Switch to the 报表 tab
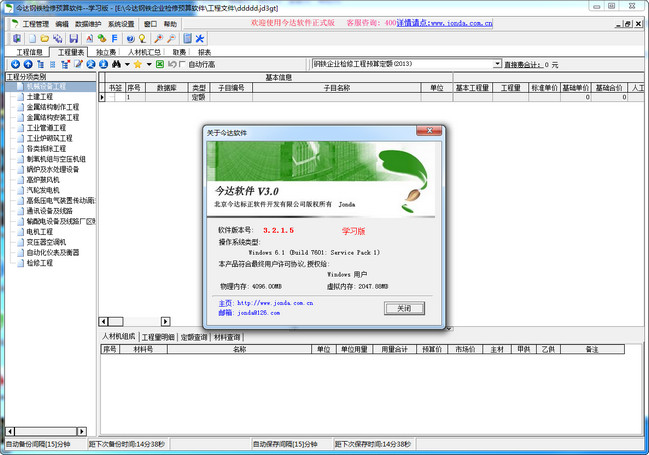This screenshot has height=455, width=649. click(x=204, y=52)
